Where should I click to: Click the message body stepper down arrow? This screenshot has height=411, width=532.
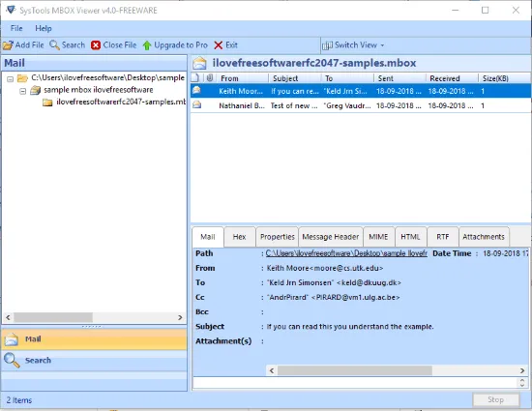pos(522,385)
